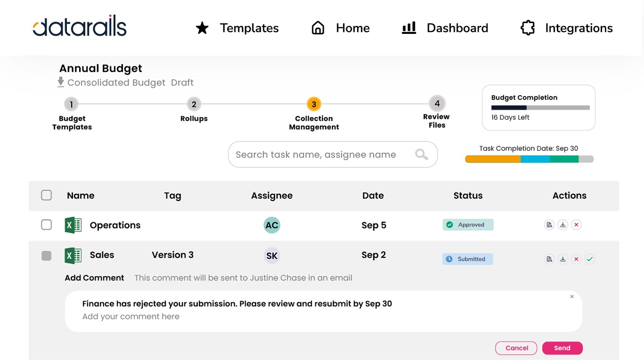Download the Consolidated Budget using arrow icon
Screen dimensions: 644x362
tap(61, 82)
